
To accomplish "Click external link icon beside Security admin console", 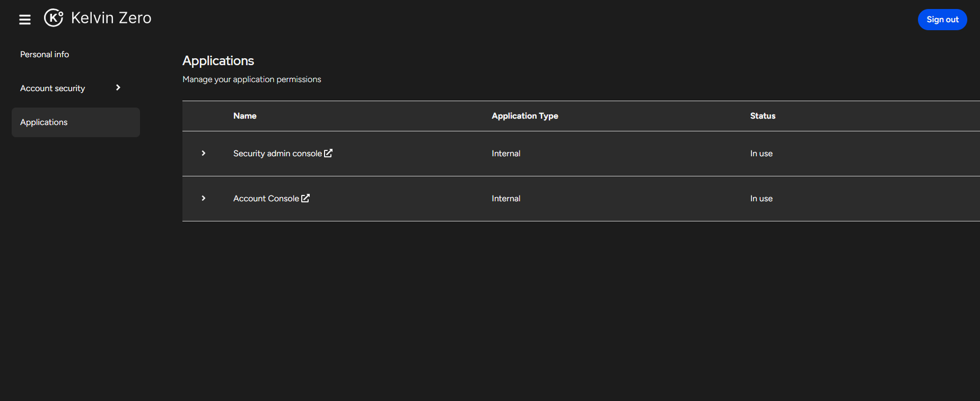I will [328, 153].
